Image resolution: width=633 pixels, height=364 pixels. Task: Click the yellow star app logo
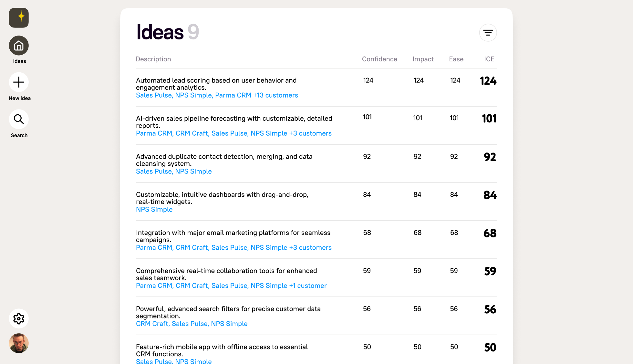[x=19, y=18]
